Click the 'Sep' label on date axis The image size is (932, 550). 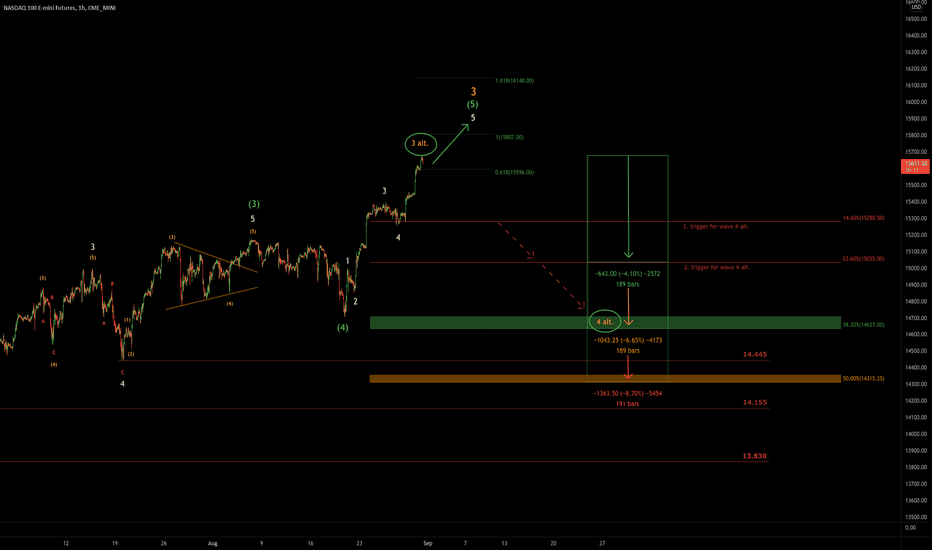[427, 543]
